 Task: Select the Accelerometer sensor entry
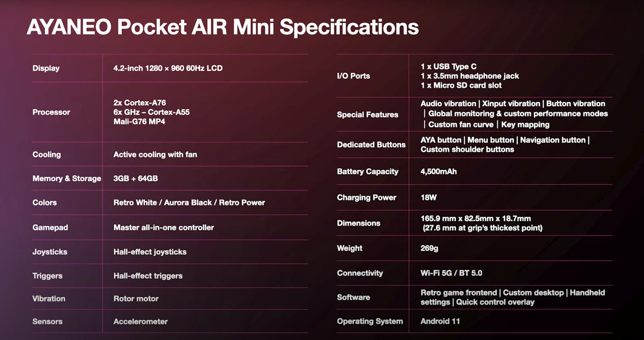tap(141, 321)
